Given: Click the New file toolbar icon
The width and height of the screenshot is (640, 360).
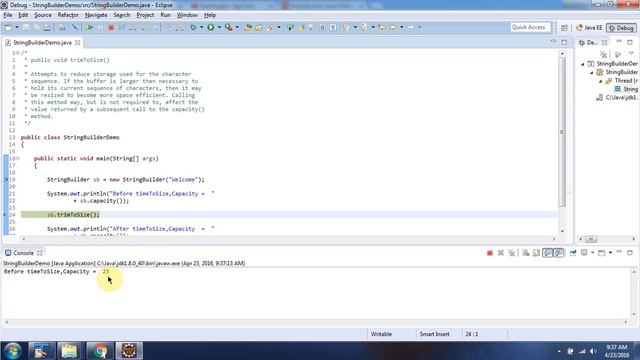Looking at the screenshot, I should [x=8, y=27].
